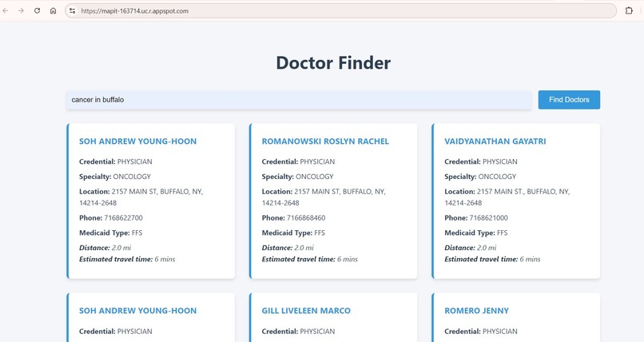This screenshot has height=342, width=644.
Task: Click Credential PHYSICIAN in Gill Liveleen card
Action: tap(298, 332)
